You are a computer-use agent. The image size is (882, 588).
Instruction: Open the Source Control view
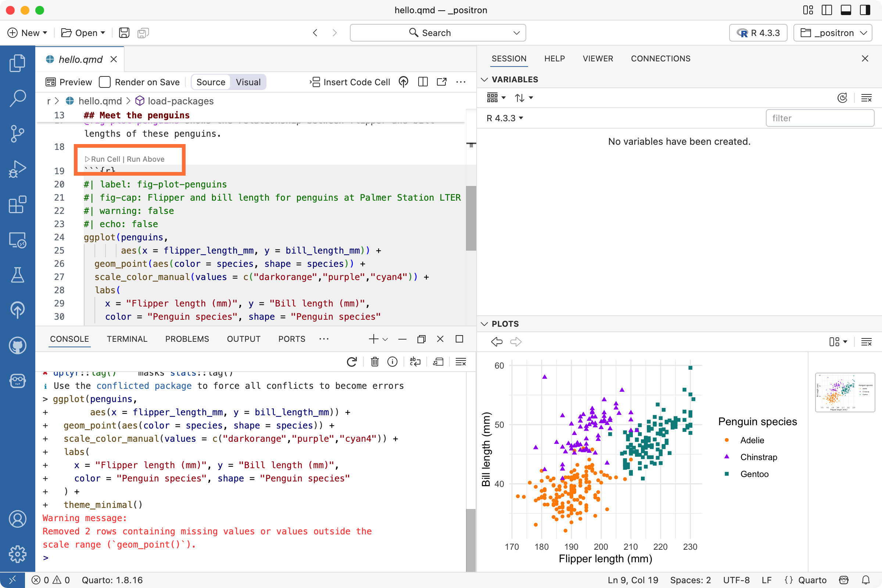point(17,134)
